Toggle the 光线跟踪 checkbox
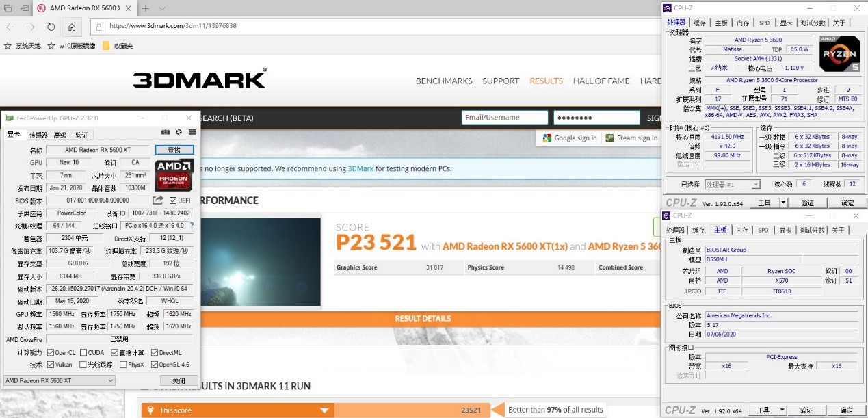Viewport: 868px width, 418px height. [x=83, y=365]
